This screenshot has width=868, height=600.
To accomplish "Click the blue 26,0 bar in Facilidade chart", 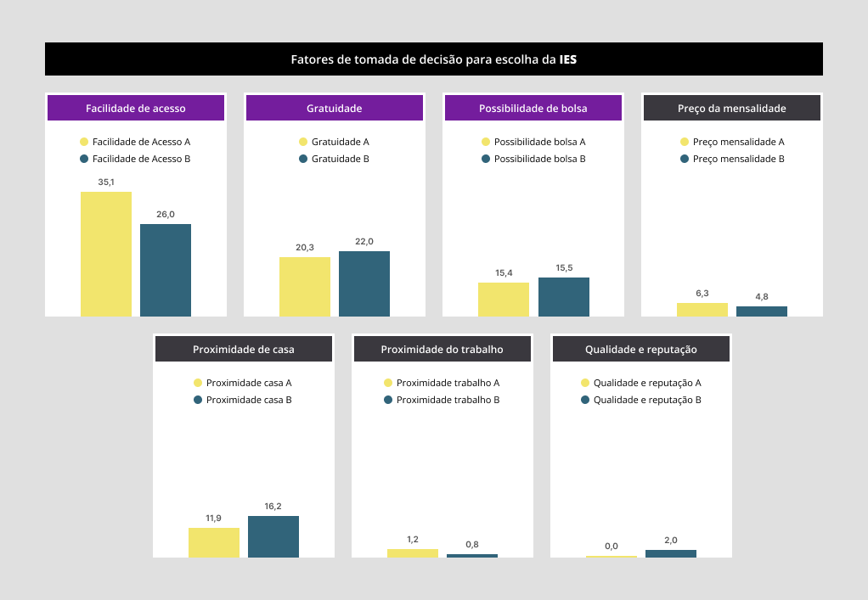I will [x=166, y=270].
